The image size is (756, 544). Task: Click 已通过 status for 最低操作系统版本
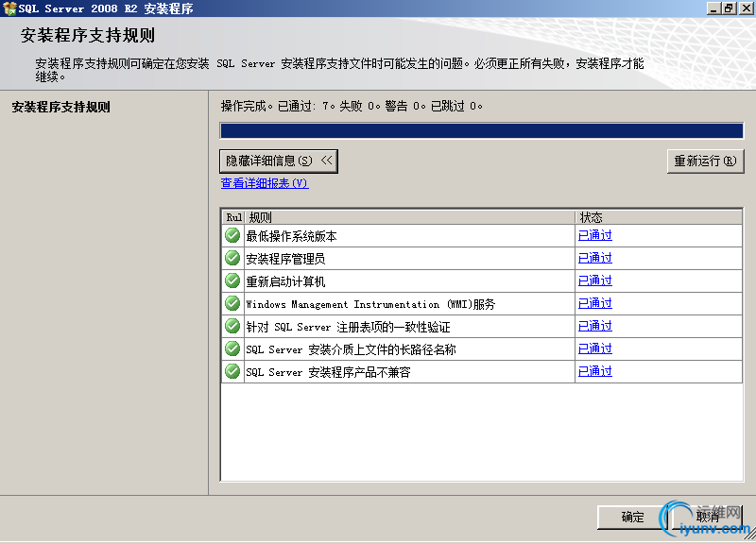[595, 235]
